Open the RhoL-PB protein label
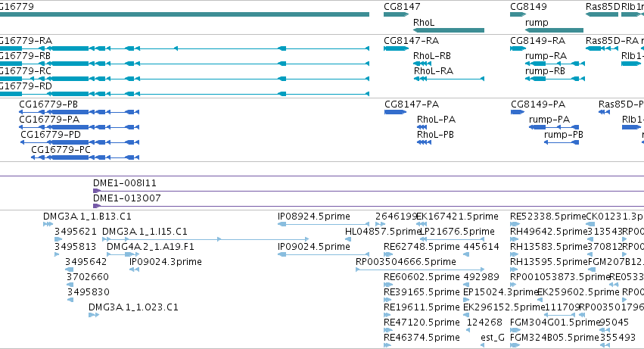 coord(435,135)
